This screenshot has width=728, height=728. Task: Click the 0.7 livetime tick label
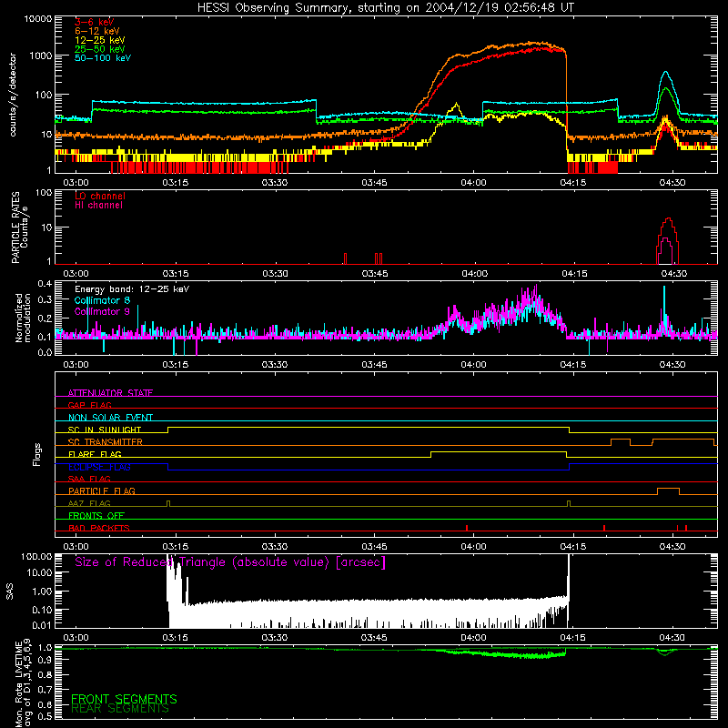[x=45, y=690]
